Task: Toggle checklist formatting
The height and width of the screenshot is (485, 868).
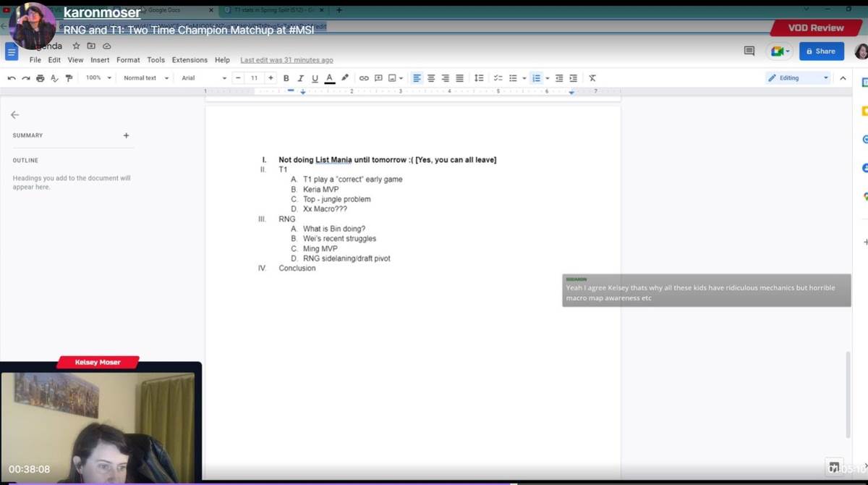Action: pos(498,78)
